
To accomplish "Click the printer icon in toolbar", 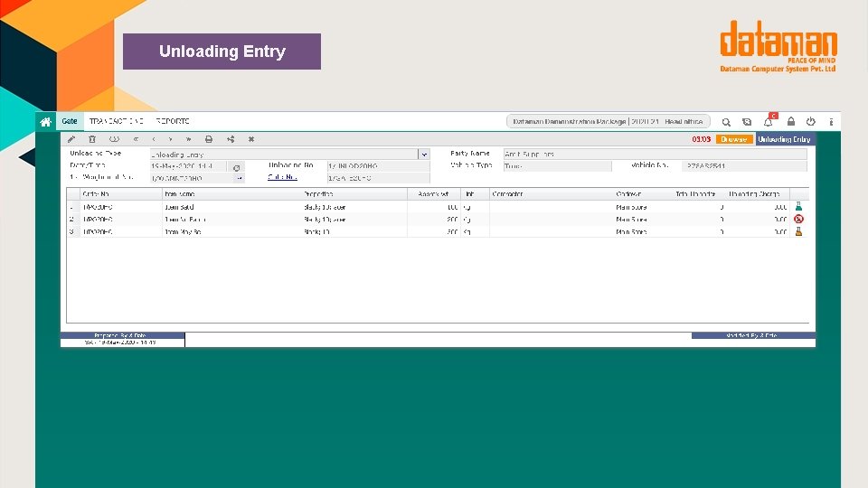I will coord(209,139).
